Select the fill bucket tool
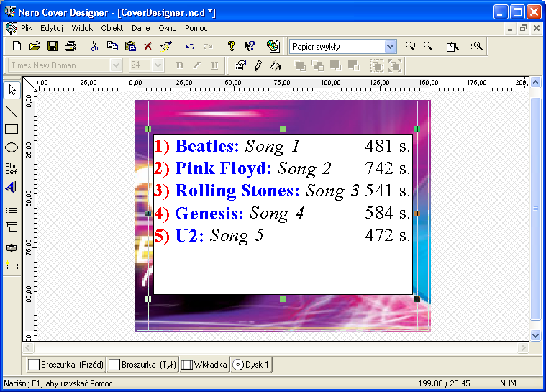The image size is (546, 392). pos(276,65)
